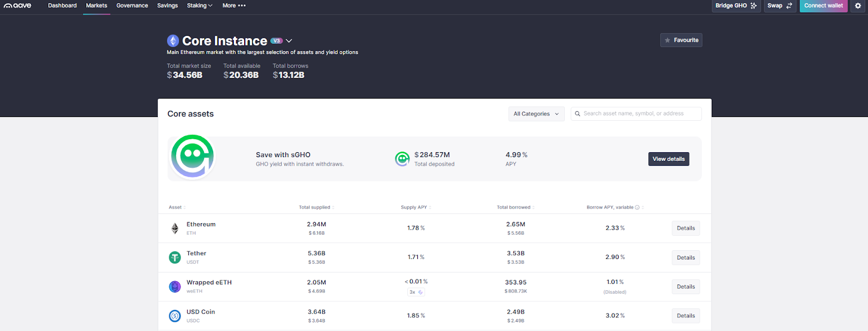Screen dimensions: 868x331
Task: Click Borrow APY info tooltip icon
Action: 637,207
